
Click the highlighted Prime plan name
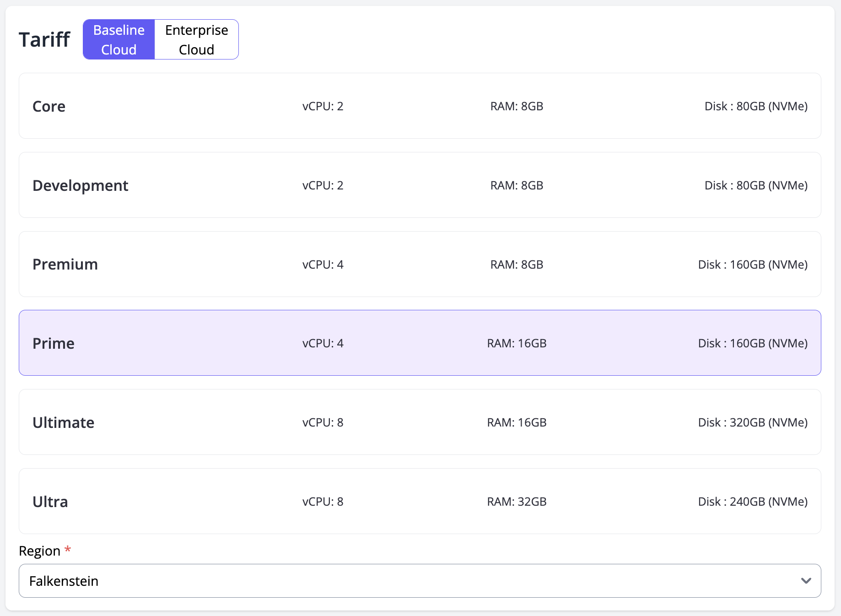point(54,343)
